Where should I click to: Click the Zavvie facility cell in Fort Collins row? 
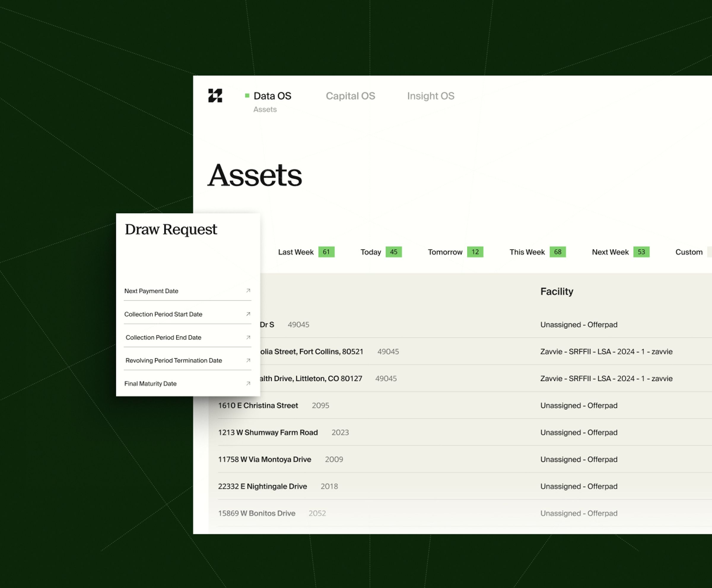pos(606,352)
